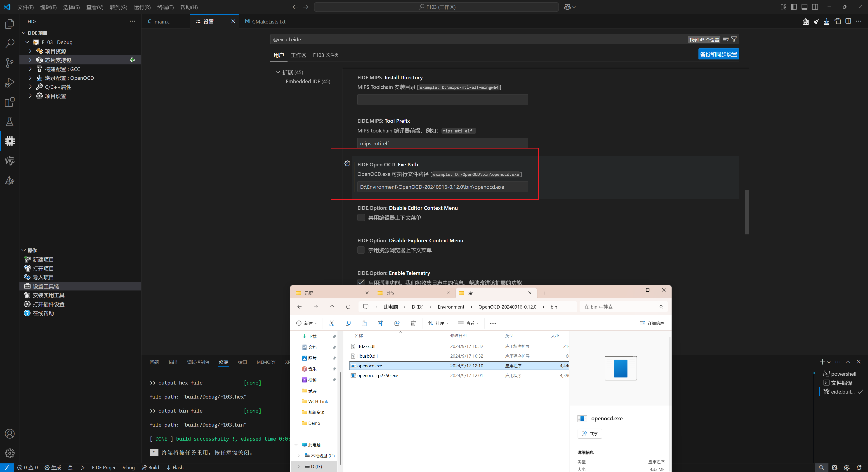Toggle Disable Explorer Context Menu checkbox
868x472 pixels.
361,250
